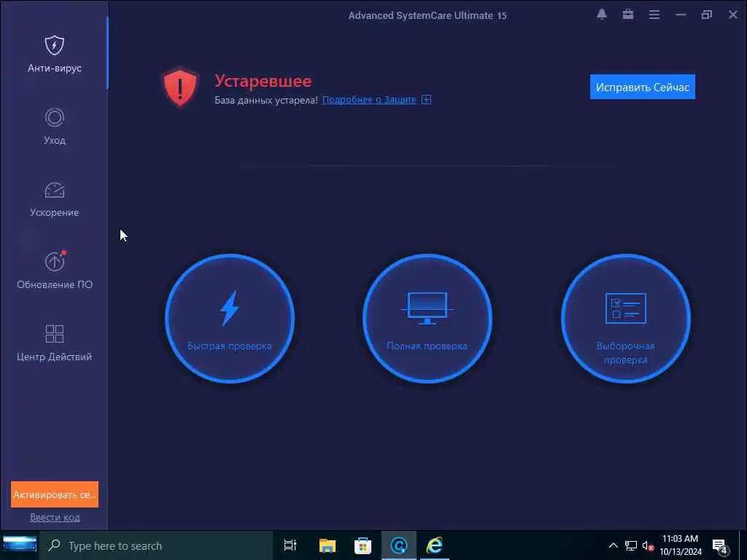Open the toolbox briefcase icon
Viewport: 747px width, 560px height.
(628, 15)
